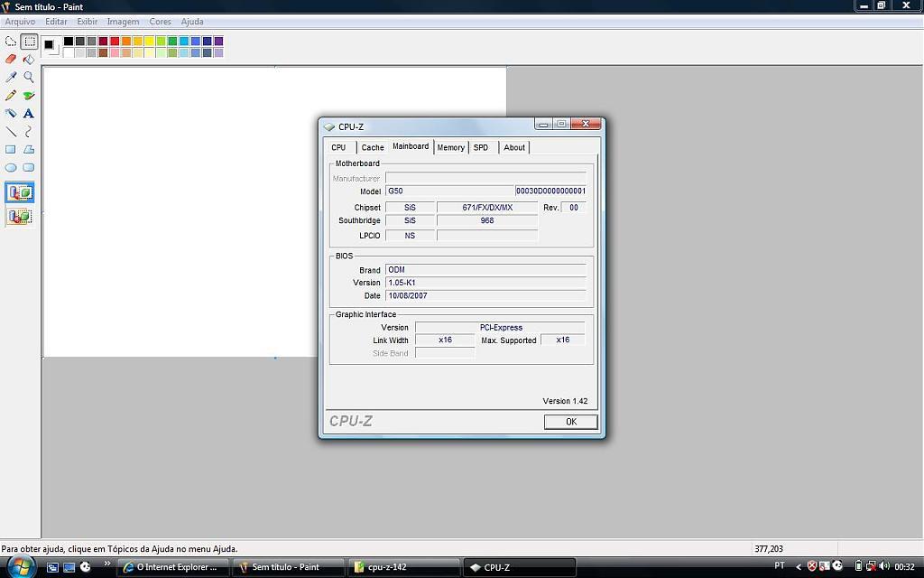Activate the Magnifier tool in Paint
Screen dimensions: 924x578
click(x=29, y=77)
